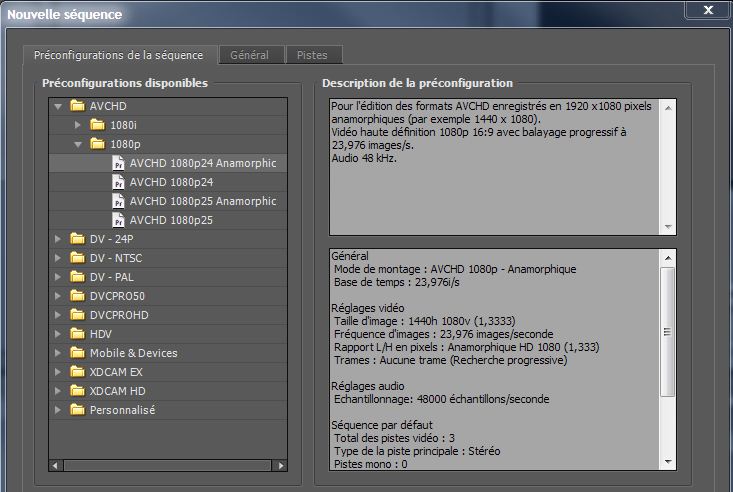This screenshot has height=492, width=733.
Task: Click the AVCHD 1080p24 Anamorphic preset file icon
Action: [118, 163]
